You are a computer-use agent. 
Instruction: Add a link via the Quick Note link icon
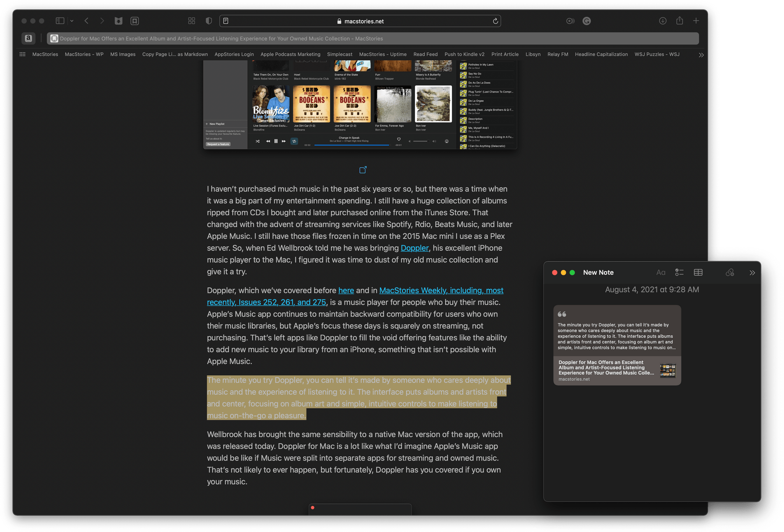pos(730,272)
